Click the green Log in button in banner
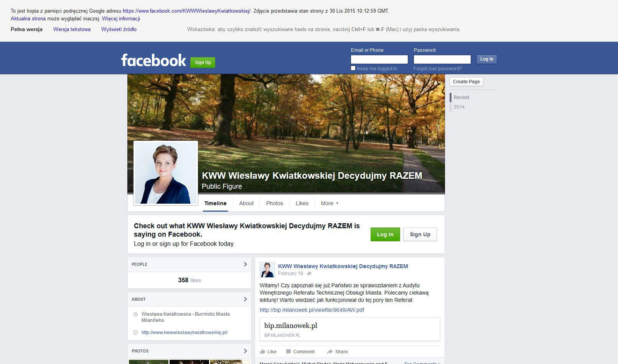 [x=385, y=234]
